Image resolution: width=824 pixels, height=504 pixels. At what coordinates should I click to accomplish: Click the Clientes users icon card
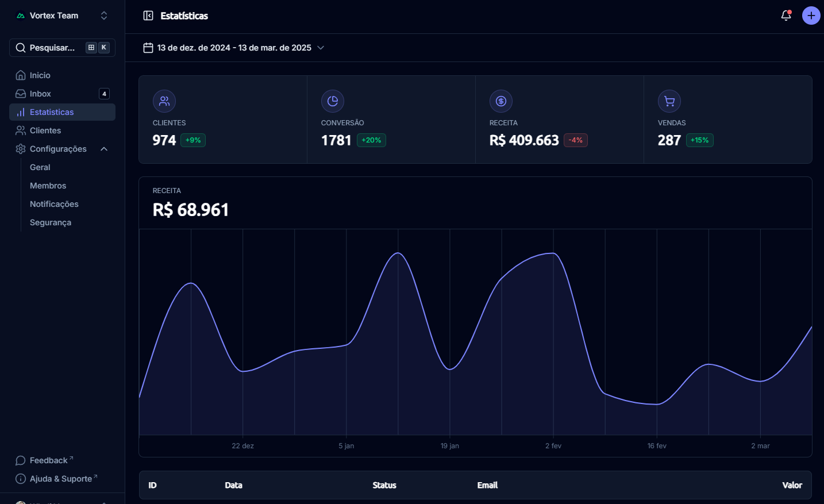coord(164,101)
